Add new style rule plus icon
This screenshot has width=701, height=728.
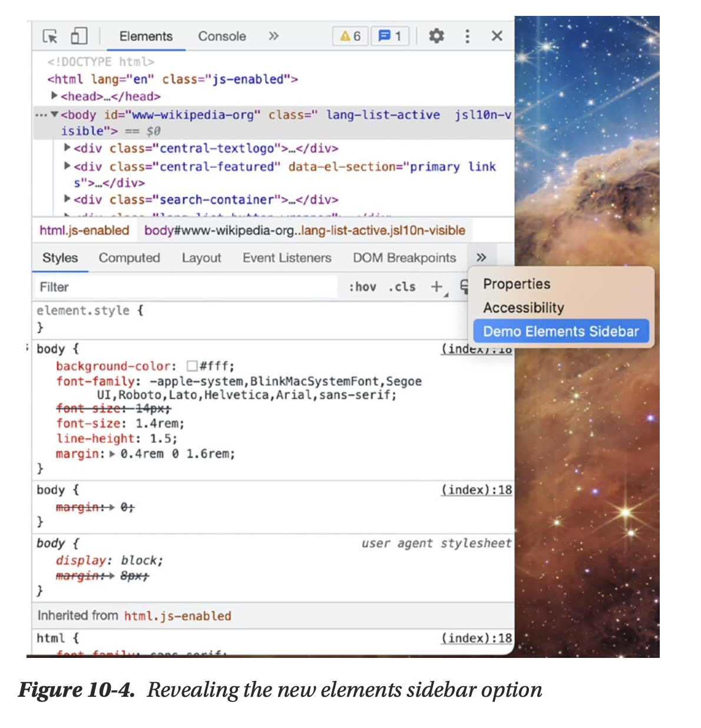[437, 287]
